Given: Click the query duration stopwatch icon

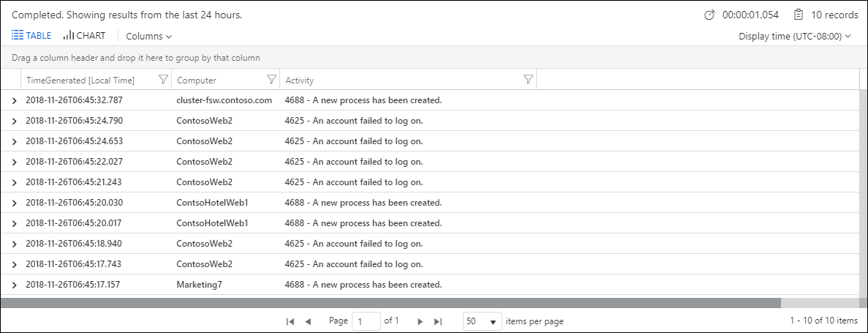Looking at the screenshot, I should tap(709, 15).
